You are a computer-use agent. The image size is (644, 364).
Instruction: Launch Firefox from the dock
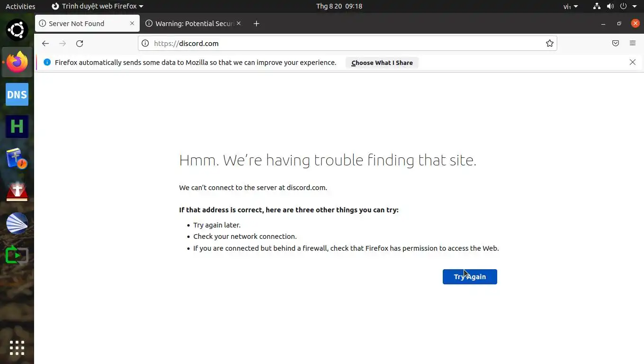(17, 62)
